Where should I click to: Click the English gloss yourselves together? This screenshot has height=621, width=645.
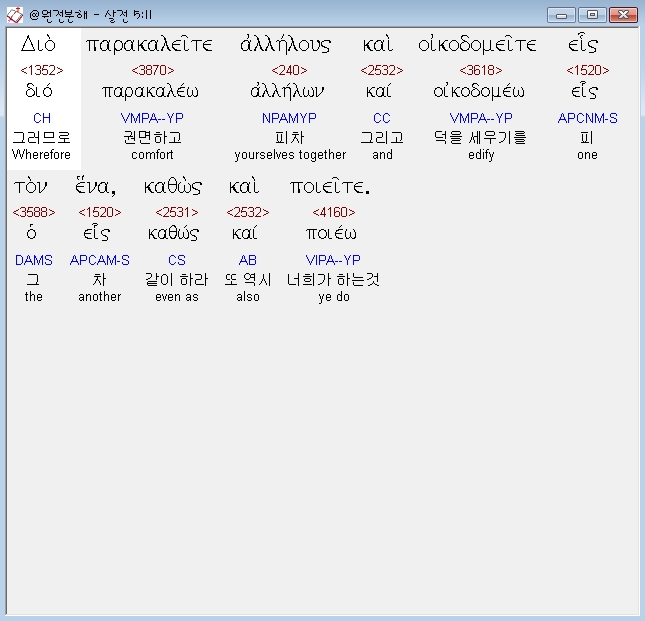(x=290, y=155)
